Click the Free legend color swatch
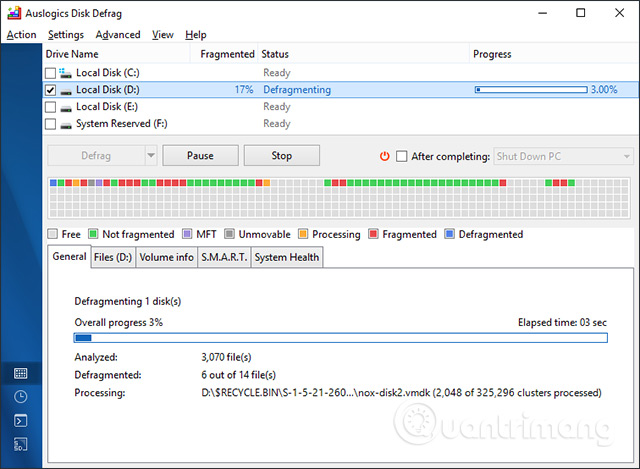The height and width of the screenshot is (469, 640). pos(52,234)
